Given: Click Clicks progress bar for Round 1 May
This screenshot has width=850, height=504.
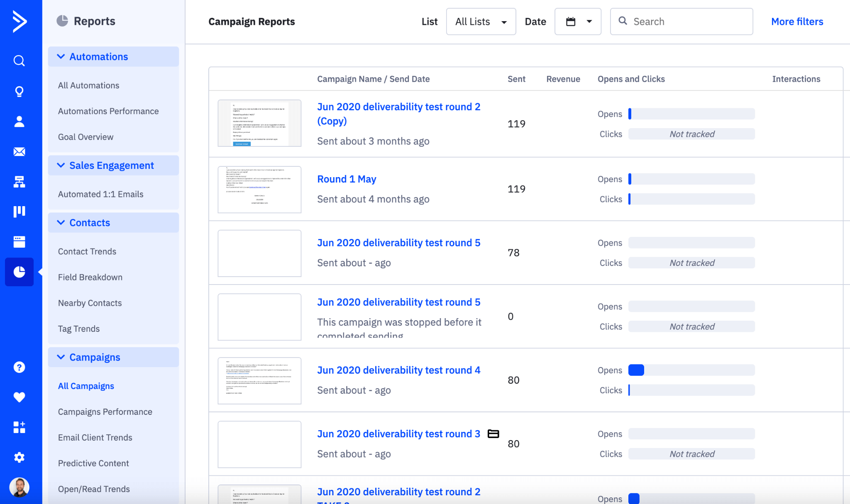Looking at the screenshot, I should coord(691,199).
